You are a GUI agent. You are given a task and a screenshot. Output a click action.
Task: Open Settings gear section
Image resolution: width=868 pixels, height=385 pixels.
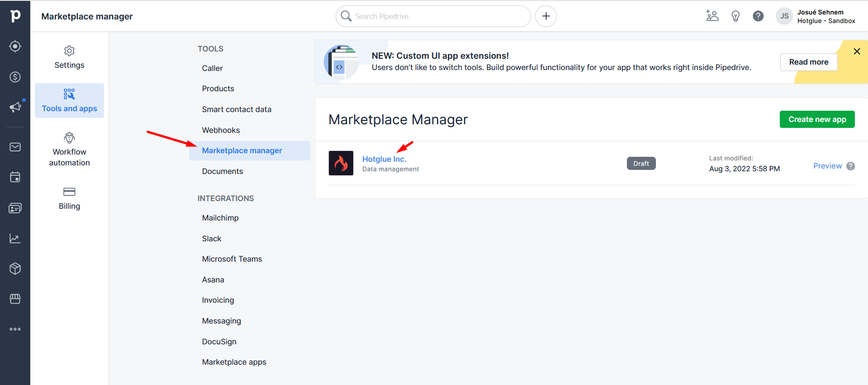69,58
